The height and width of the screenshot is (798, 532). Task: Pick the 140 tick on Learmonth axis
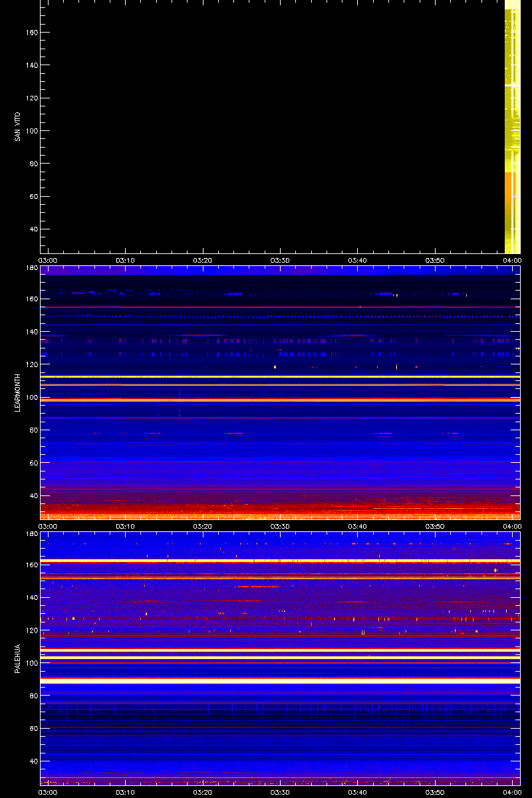pyautogui.click(x=33, y=331)
